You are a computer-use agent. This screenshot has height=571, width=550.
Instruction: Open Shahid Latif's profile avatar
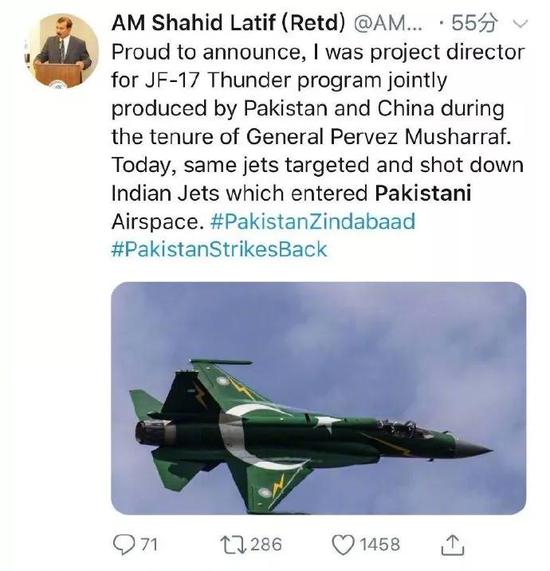(63, 50)
